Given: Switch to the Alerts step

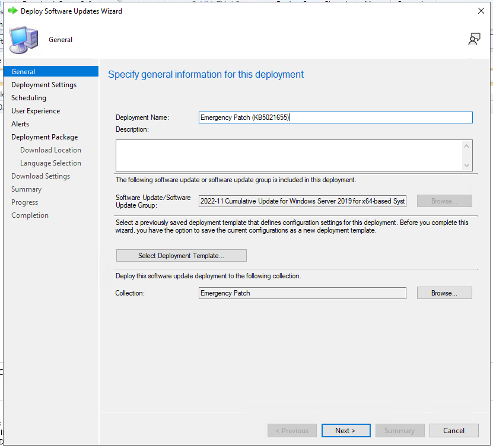Looking at the screenshot, I should pyautogui.click(x=20, y=124).
